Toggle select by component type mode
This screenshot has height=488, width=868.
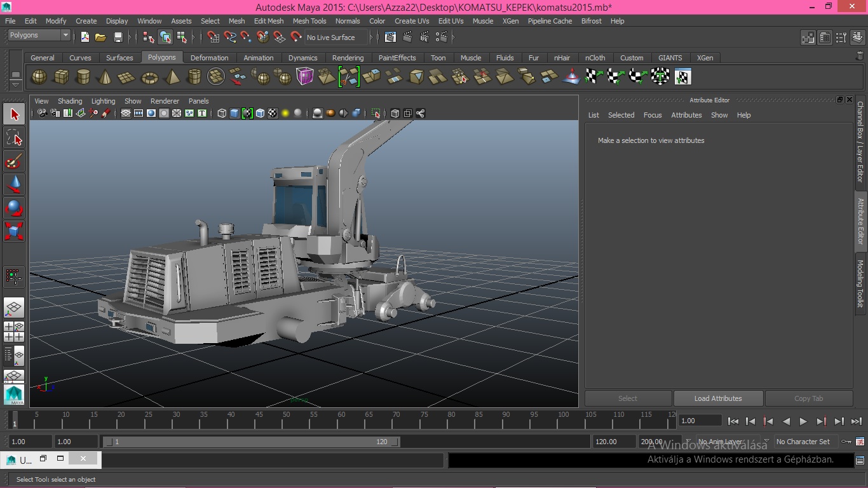click(182, 37)
